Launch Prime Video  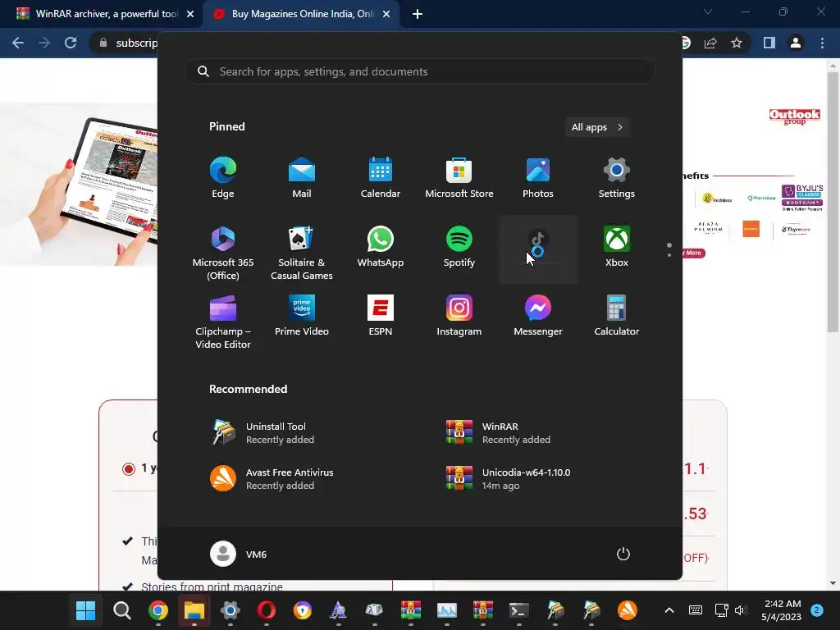coord(302,316)
